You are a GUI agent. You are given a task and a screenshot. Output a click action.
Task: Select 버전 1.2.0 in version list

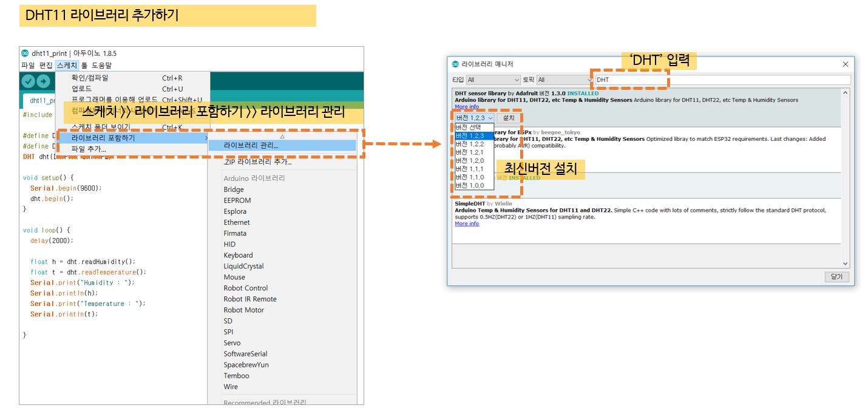tap(474, 161)
